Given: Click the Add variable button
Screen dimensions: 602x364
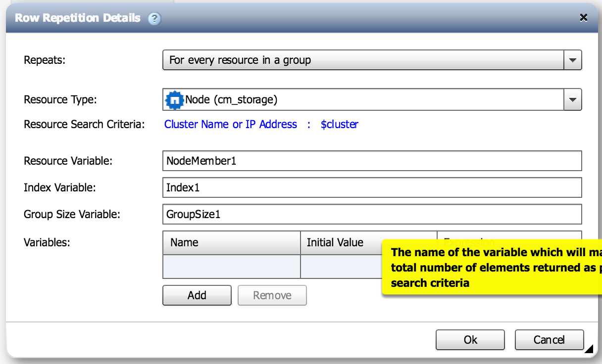Looking at the screenshot, I should coord(197,295).
